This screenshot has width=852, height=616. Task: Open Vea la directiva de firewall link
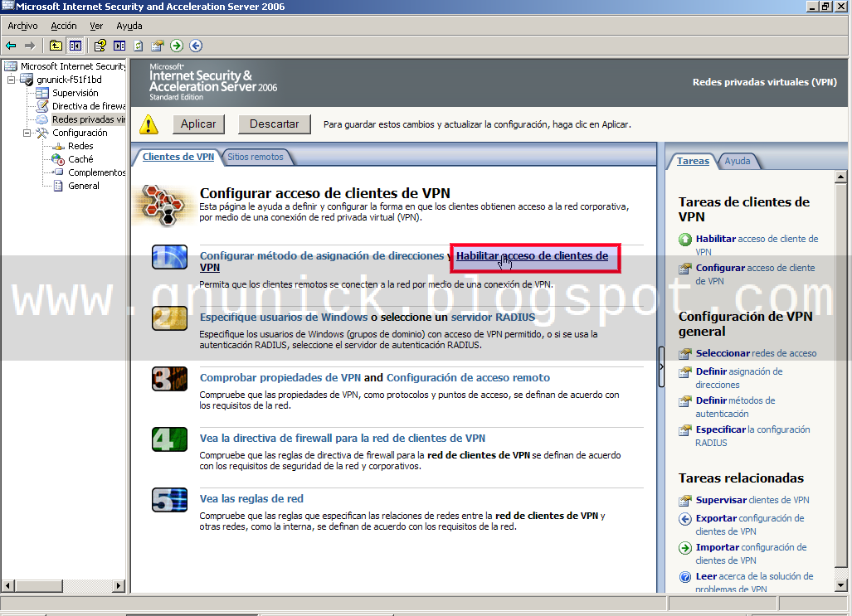click(343, 439)
